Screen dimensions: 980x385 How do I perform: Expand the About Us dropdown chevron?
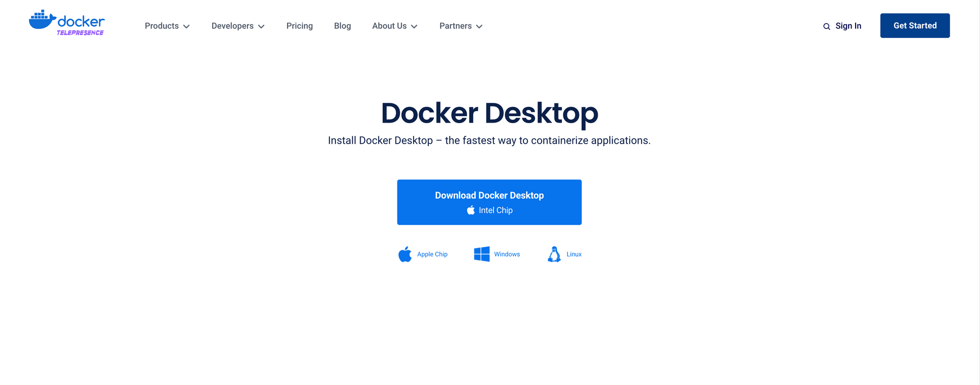click(x=414, y=26)
